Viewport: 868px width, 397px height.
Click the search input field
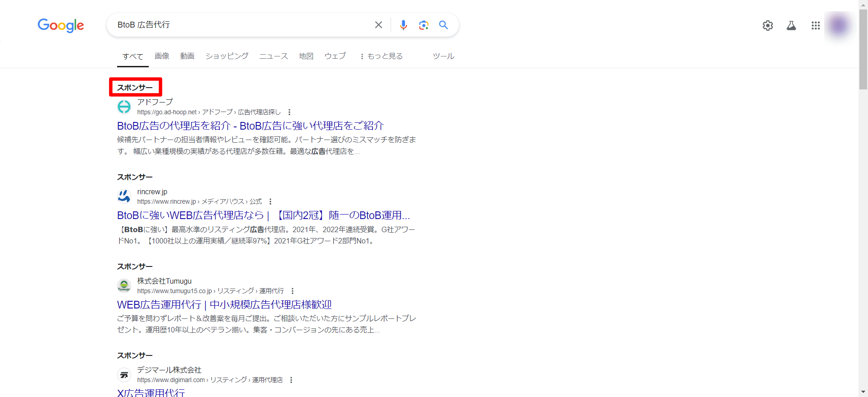(242, 25)
